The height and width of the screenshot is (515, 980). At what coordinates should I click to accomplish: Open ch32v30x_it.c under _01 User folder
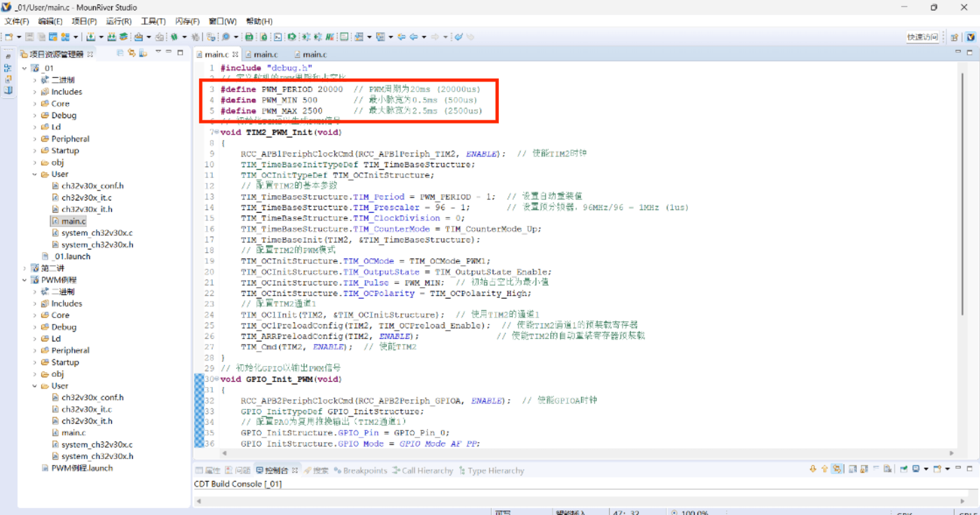pyautogui.click(x=86, y=197)
